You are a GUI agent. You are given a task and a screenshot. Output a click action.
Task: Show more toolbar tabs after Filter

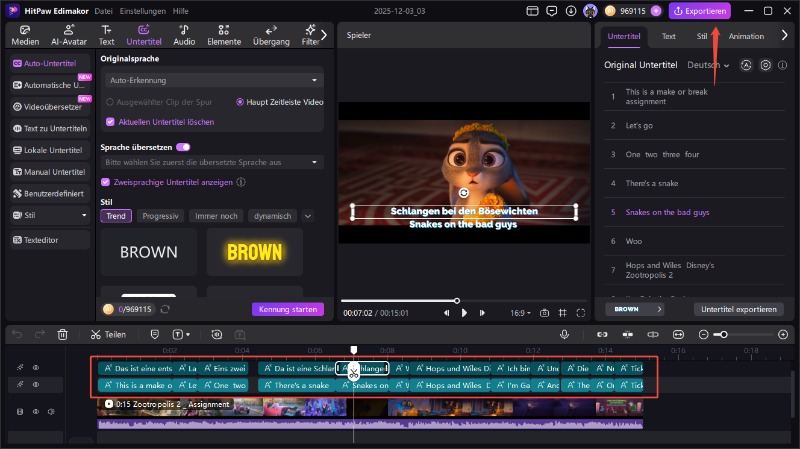click(x=323, y=35)
